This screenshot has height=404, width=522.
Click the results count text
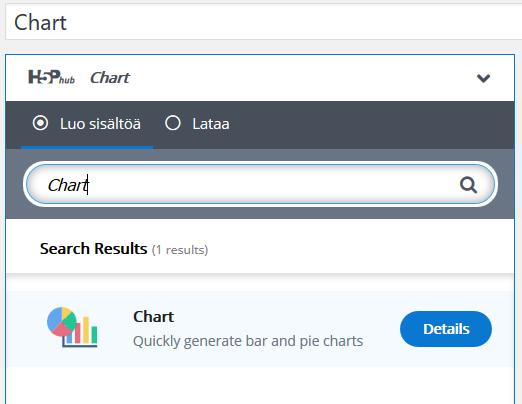pyautogui.click(x=180, y=250)
